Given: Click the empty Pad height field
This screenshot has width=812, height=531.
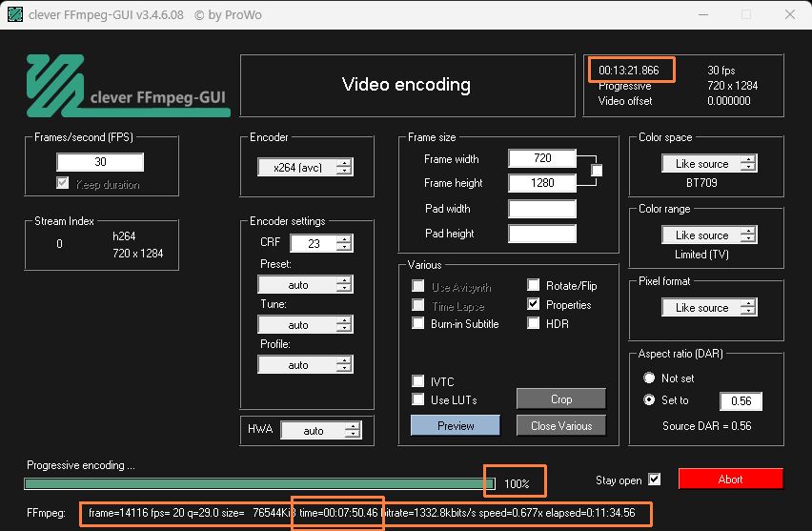Looking at the screenshot, I should 542,234.
